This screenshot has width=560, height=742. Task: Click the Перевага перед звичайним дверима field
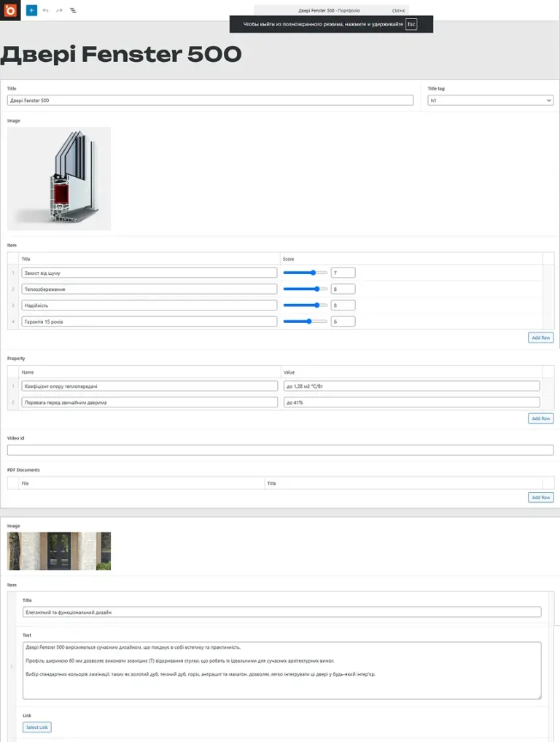149,402
